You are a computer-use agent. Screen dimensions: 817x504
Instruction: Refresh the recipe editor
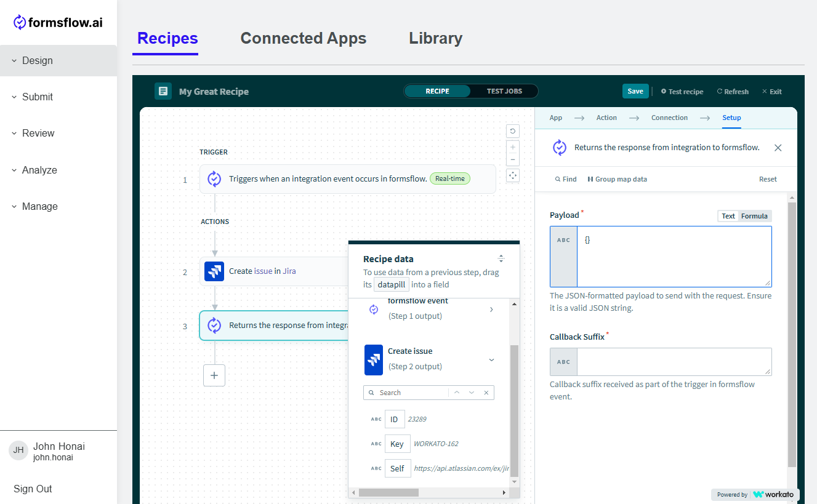(x=733, y=92)
